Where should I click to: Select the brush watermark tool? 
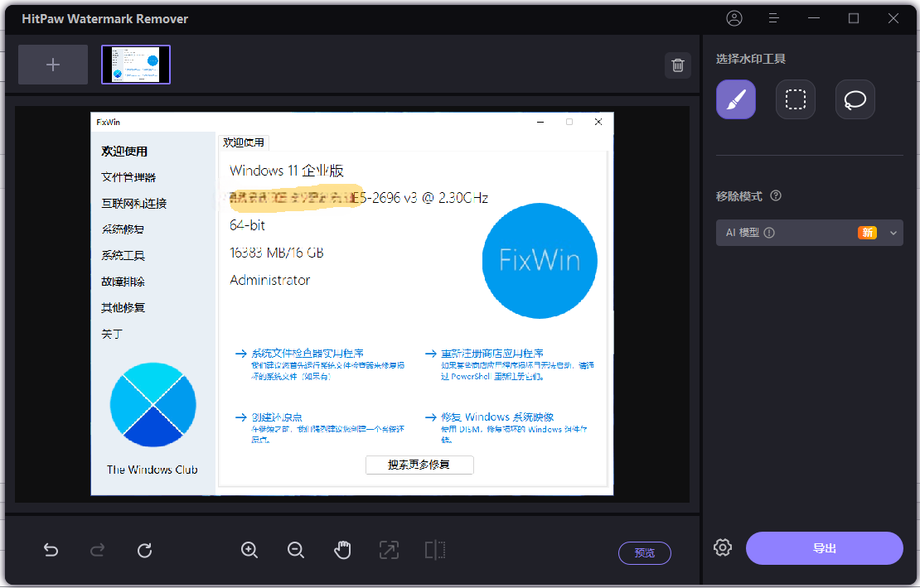coord(736,99)
